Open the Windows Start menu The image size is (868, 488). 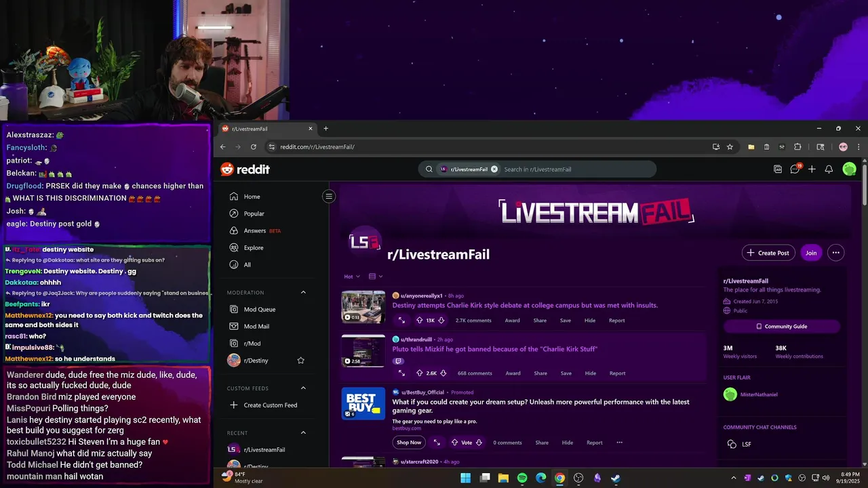(466, 478)
